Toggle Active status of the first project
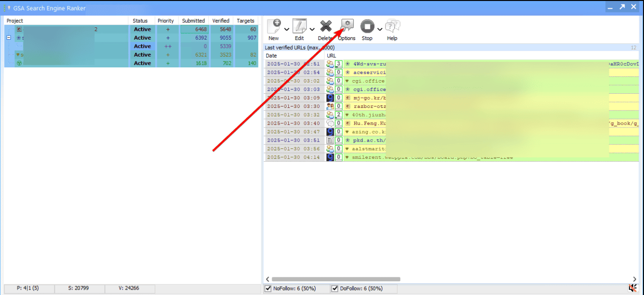This screenshot has width=644, height=295. [141, 29]
